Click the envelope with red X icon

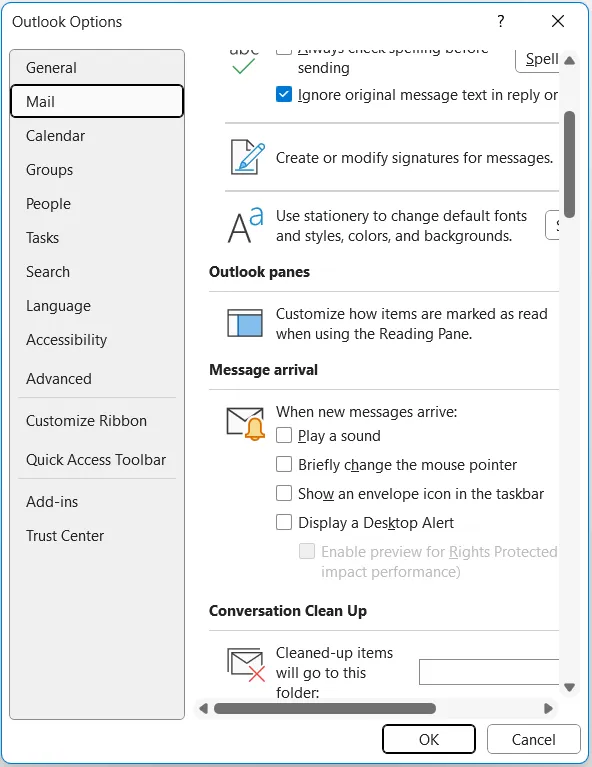point(246,665)
